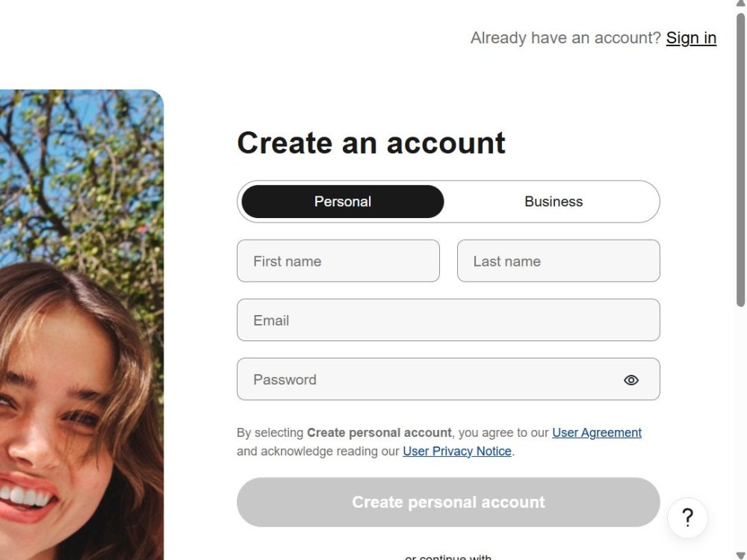Open the User Privacy Notice link
The height and width of the screenshot is (560, 747).
tap(457, 451)
